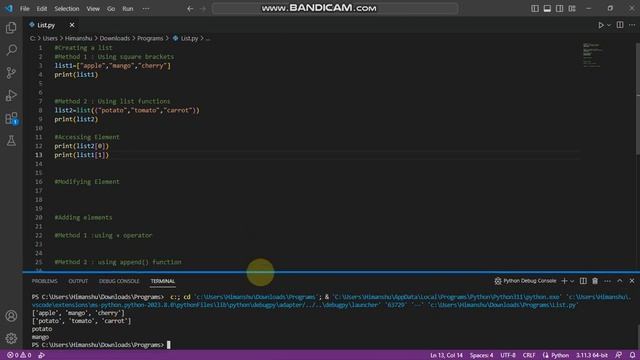Click the terminal prompt input line

(x=101, y=345)
